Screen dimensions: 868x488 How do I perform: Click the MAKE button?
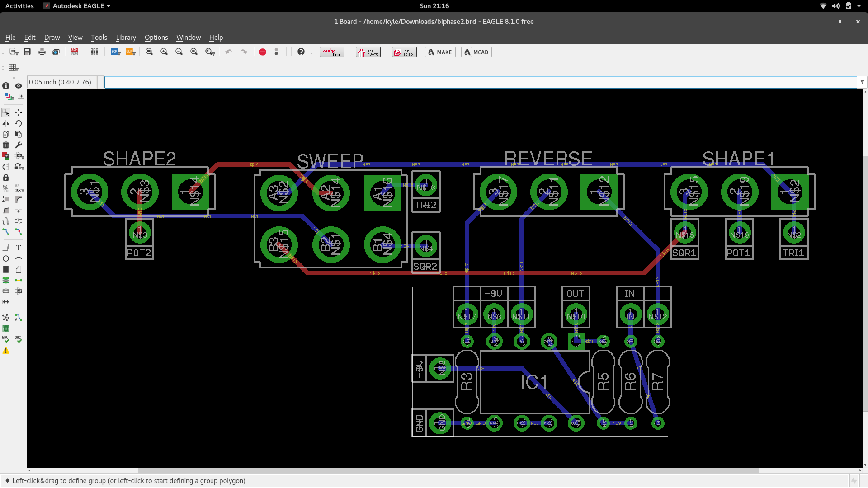[x=440, y=52]
